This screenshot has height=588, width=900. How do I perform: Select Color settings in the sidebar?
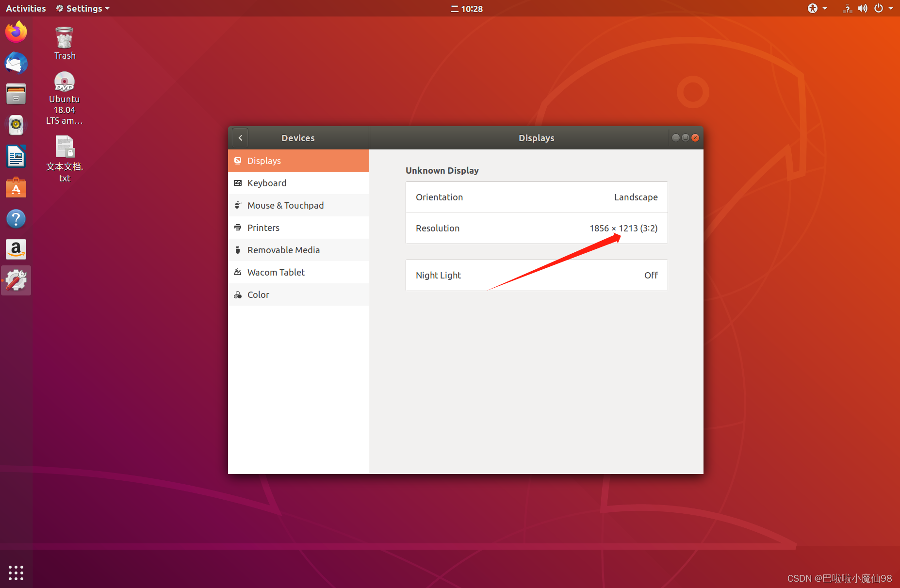click(258, 294)
